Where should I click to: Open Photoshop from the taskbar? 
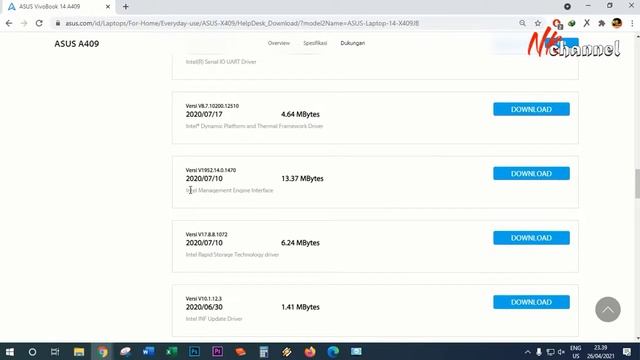(x=195, y=351)
